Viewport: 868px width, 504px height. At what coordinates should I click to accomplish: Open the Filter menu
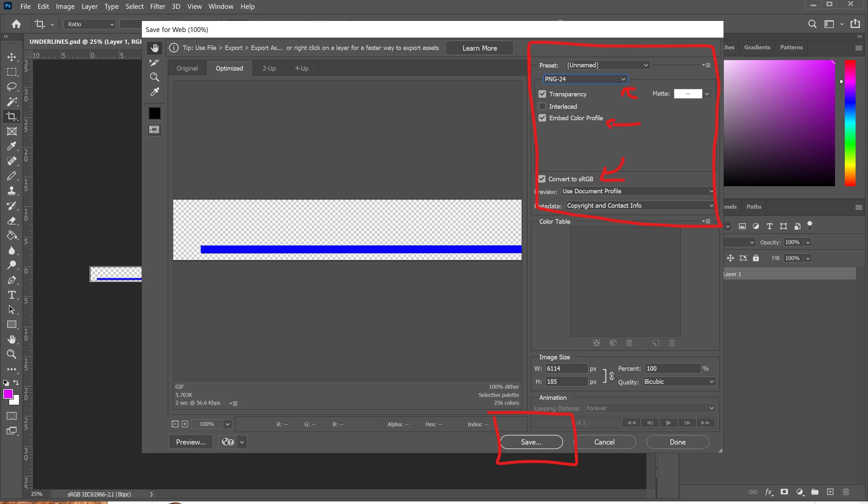click(158, 6)
